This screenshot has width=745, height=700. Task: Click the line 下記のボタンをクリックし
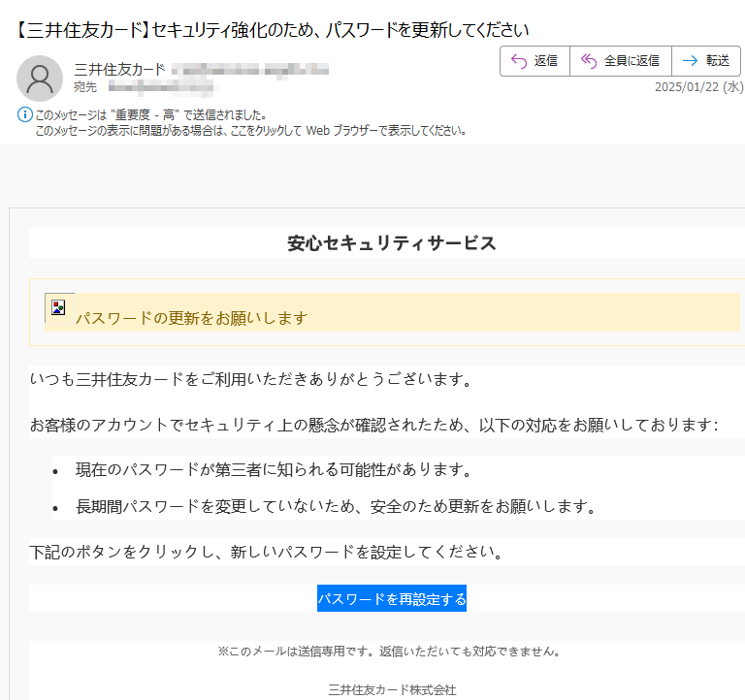coord(266,552)
